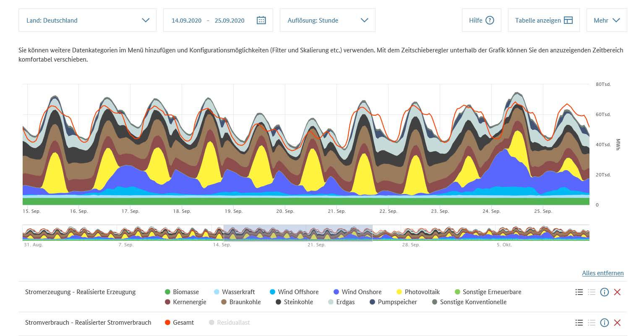This screenshot has height=336, width=644.
Task: Select all Stromerzeugung series via list icon
Action: coord(579,292)
